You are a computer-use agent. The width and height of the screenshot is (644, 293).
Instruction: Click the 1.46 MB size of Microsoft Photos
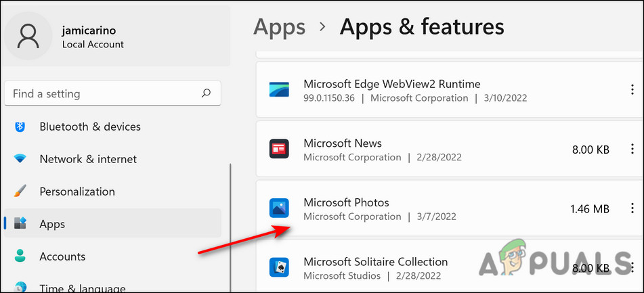click(589, 209)
